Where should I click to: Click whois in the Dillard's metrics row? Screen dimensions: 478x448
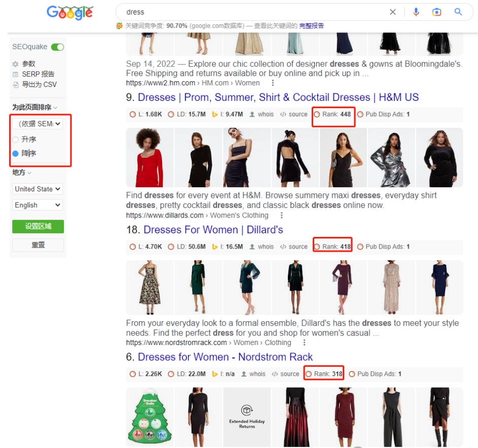(x=262, y=247)
